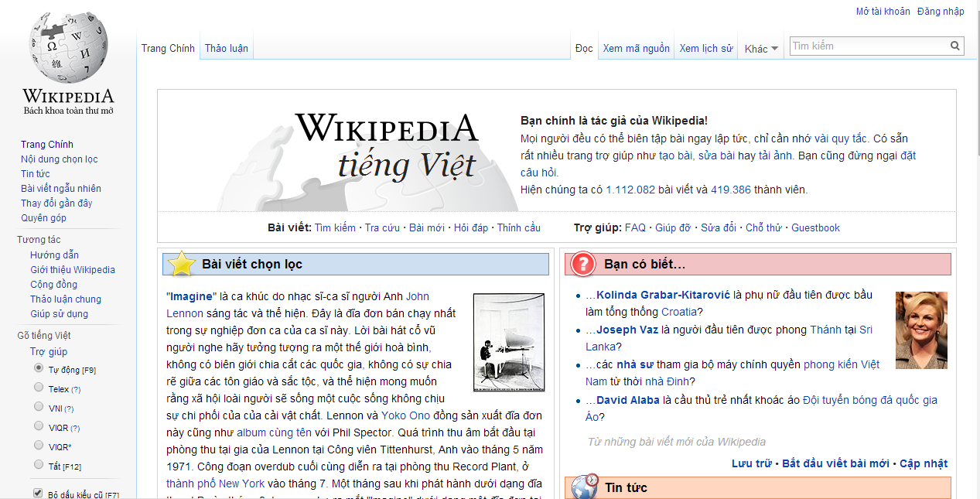Click the search magnifier icon

point(955,46)
